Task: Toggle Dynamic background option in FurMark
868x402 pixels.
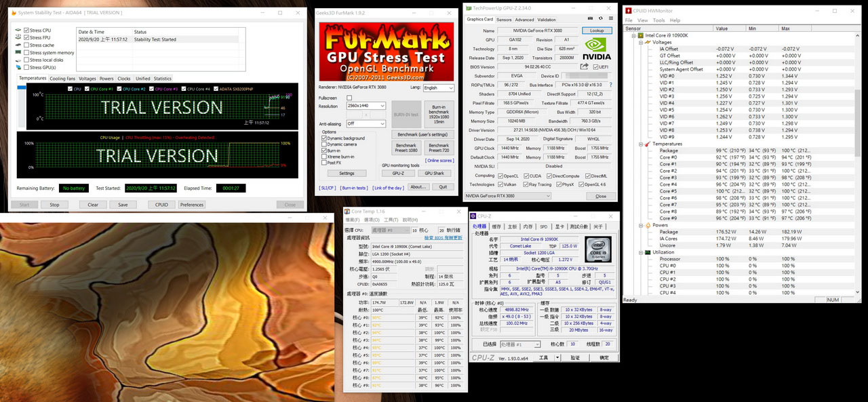Action: [x=324, y=138]
